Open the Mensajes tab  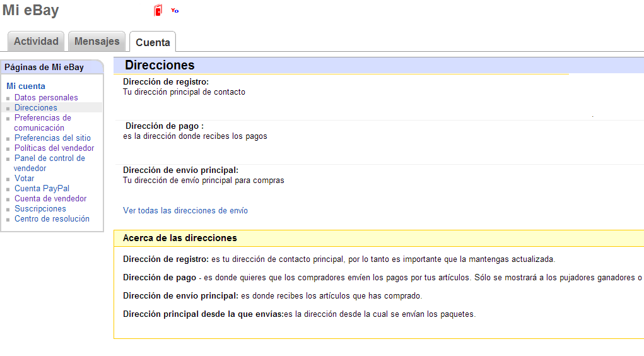click(x=97, y=42)
